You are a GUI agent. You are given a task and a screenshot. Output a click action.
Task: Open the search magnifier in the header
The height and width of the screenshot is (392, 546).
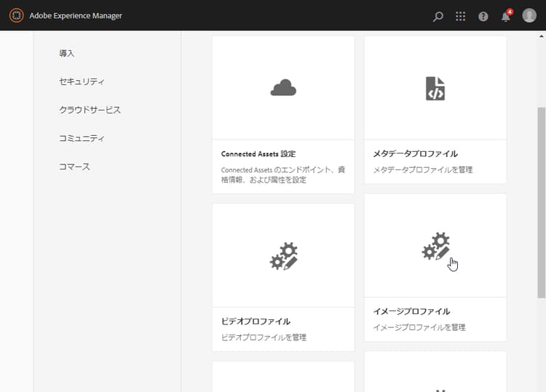(438, 16)
